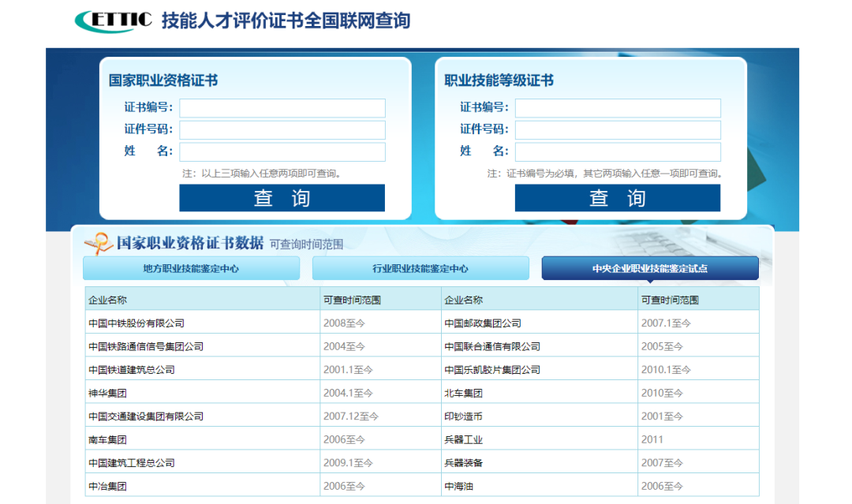
Task: Select the 中国建筑工程总公司 cell
Action: click(x=203, y=463)
